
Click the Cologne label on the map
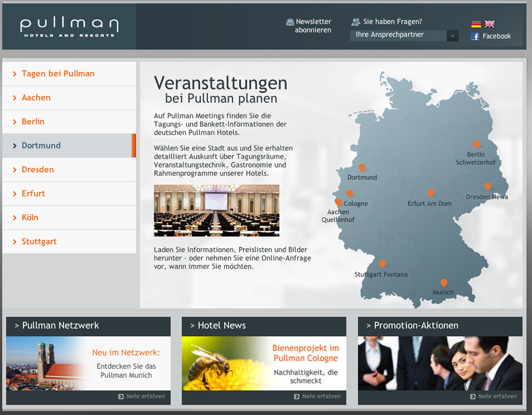356,203
